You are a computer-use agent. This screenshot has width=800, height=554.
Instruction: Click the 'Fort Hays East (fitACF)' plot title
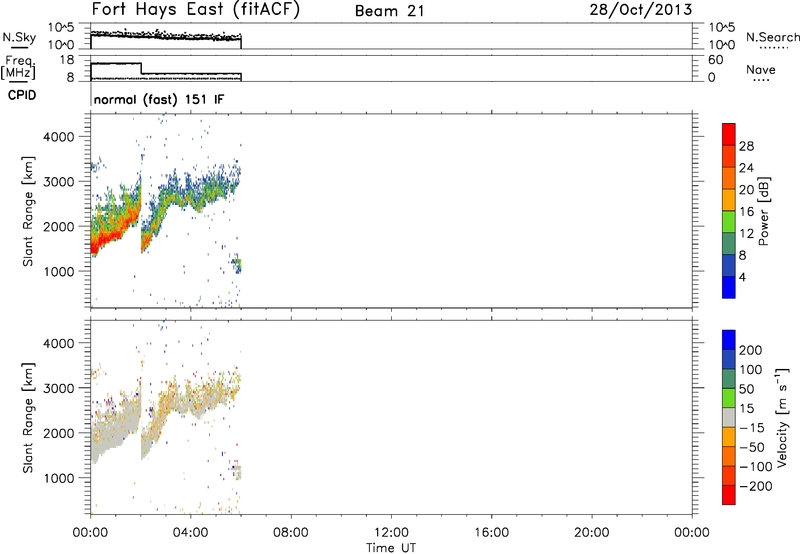tap(195, 10)
